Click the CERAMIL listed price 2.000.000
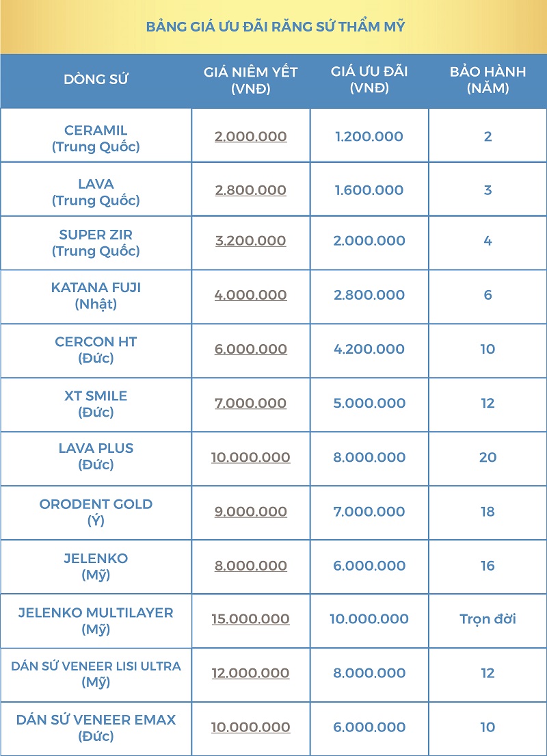 [x=250, y=136]
